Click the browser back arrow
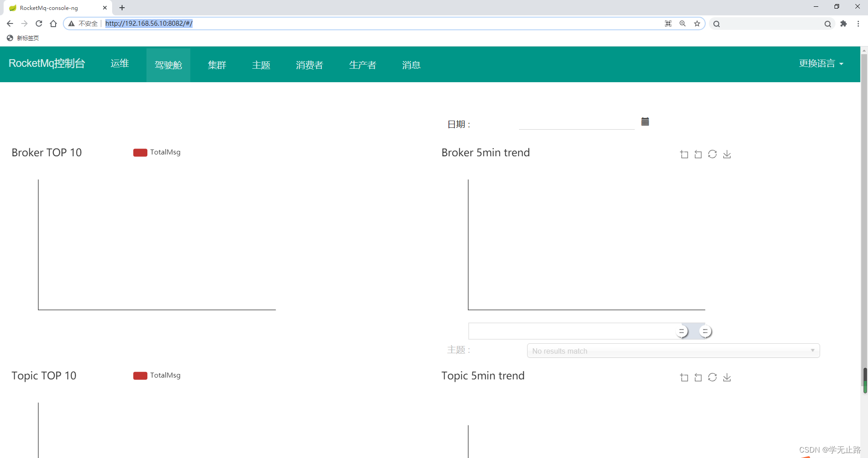Image resolution: width=868 pixels, height=458 pixels. pyautogui.click(x=10, y=23)
